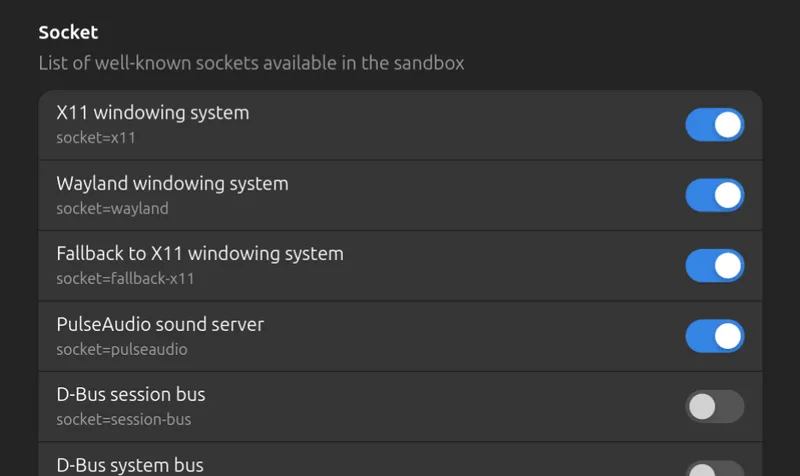Click the Fallback to X11 windowing system label
The height and width of the screenshot is (476, 800).
tap(200, 254)
